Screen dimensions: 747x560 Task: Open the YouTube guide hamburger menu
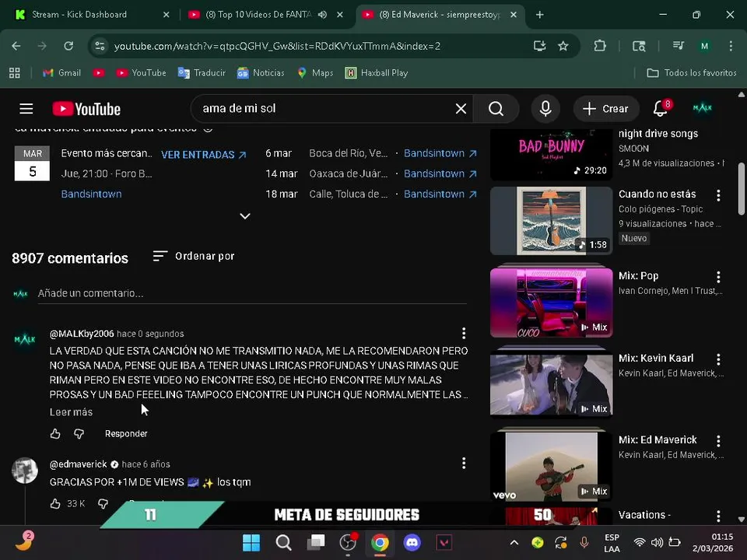tap(26, 109)
